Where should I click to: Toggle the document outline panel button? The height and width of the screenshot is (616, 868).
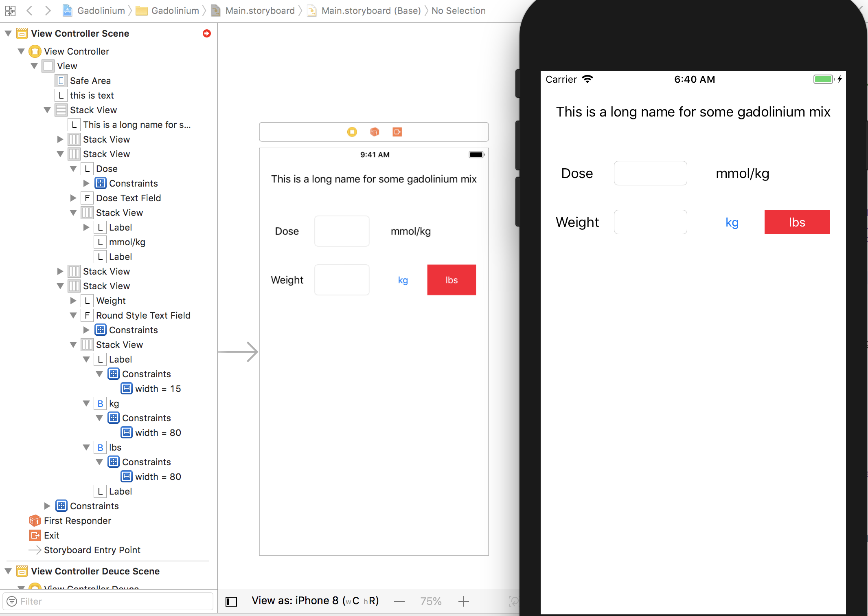click(x=231, y=601)
